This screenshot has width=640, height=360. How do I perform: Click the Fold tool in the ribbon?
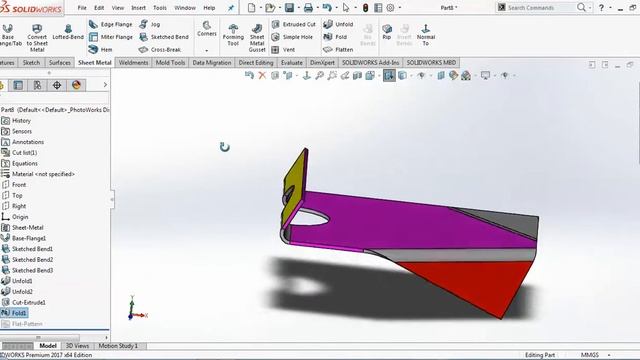click(x=335, y=37)
